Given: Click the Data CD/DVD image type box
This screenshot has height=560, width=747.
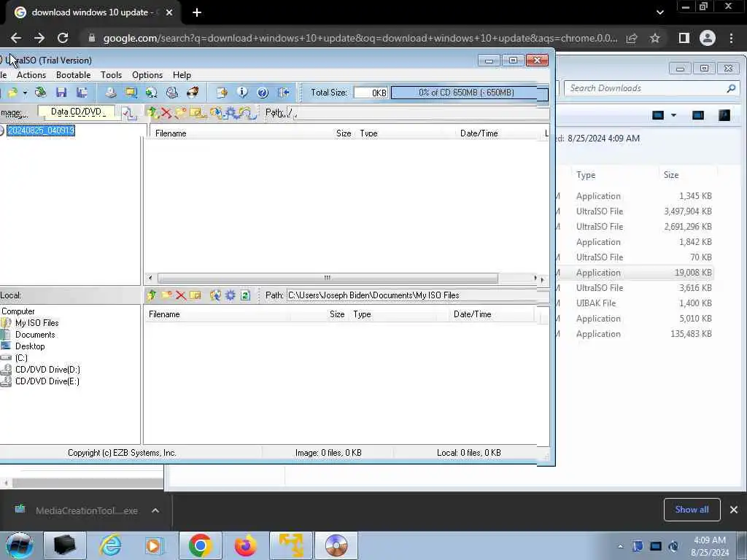Looking at the screenshot, I should (76, 112).
